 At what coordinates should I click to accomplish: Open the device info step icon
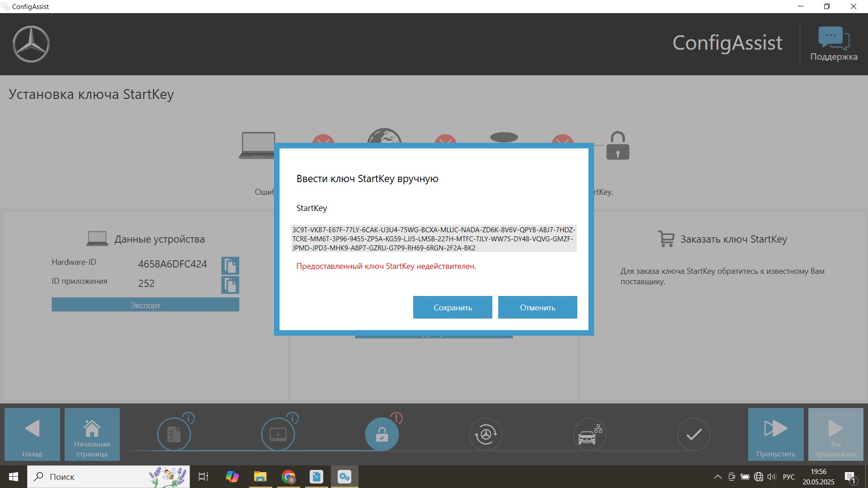pyautogui.click(x=278, y=434)
